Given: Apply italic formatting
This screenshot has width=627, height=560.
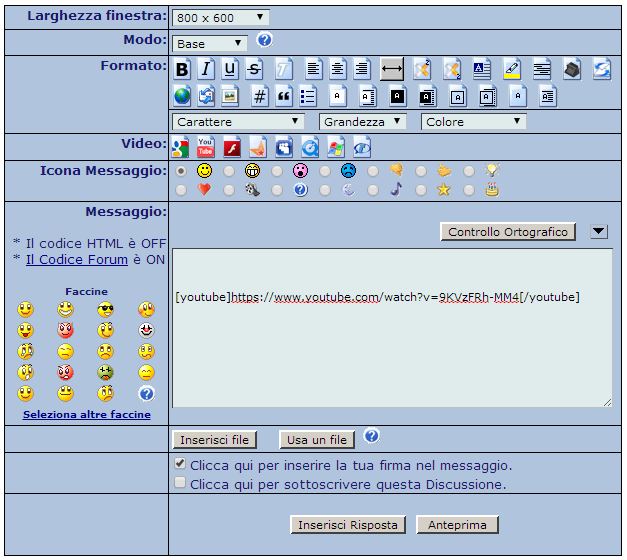Looking at the screenshot, I should pos(206,70).
